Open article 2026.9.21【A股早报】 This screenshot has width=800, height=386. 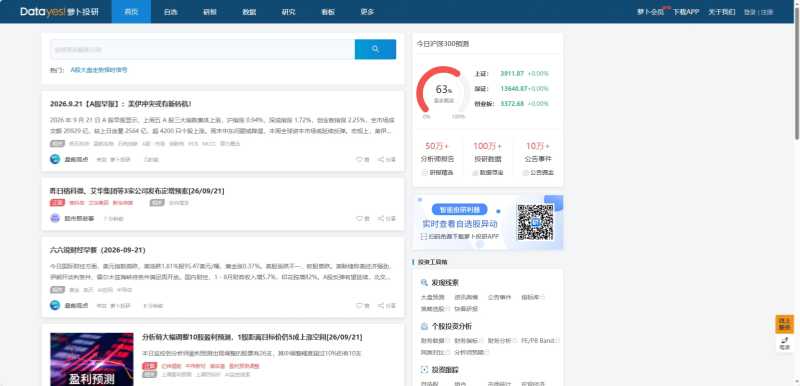coord(120,104)
